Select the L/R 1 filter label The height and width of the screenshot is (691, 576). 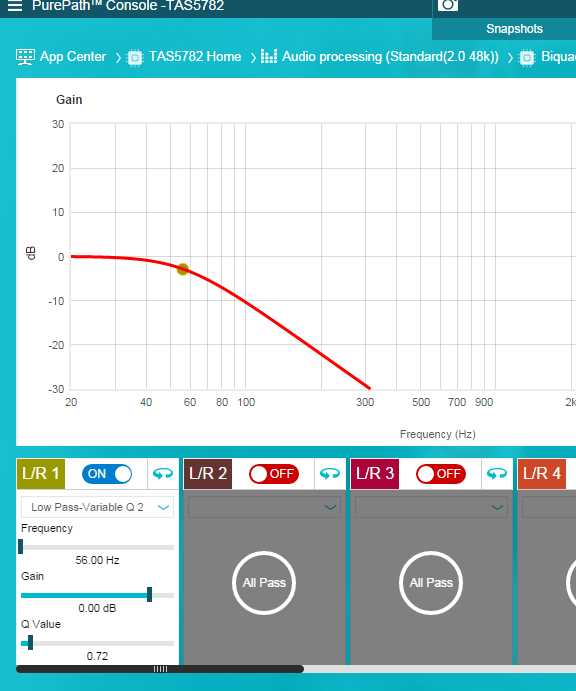pyautogui.click(x=41, y=474)
